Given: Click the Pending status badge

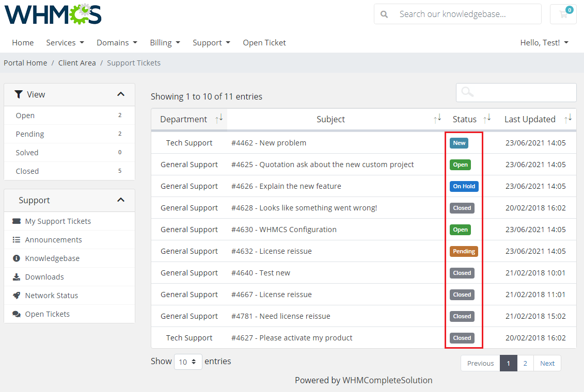Looking at the screenshot, I should (464, 251).
